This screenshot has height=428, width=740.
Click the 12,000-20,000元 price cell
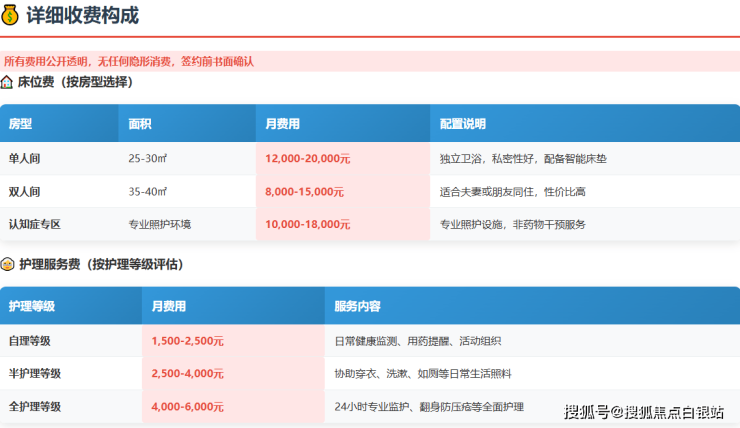[308, 159]
